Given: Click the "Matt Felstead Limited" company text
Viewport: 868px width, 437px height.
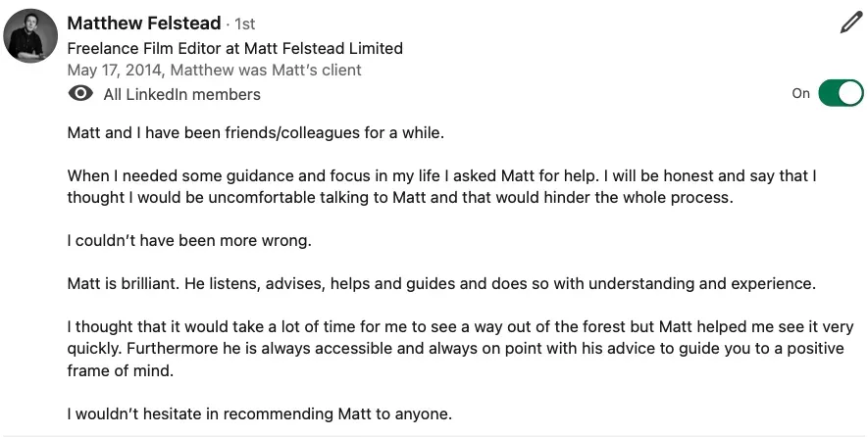Looking at the screenshot, I should tap(324, 49).
